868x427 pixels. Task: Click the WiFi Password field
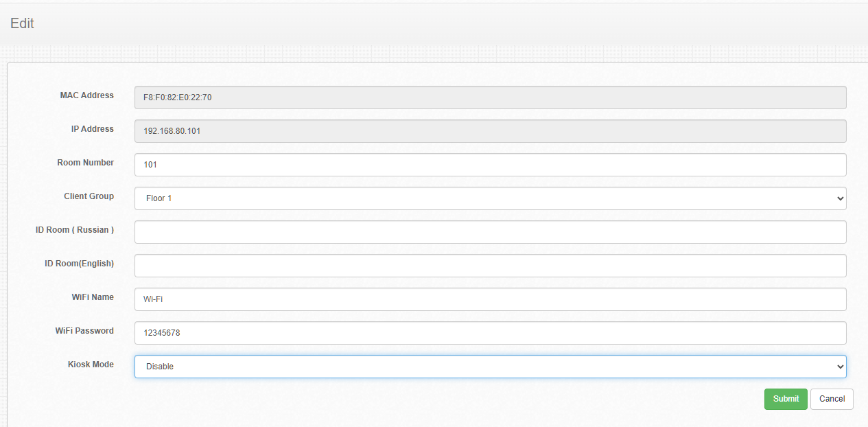pyautogui.click(x=490, y=333)
